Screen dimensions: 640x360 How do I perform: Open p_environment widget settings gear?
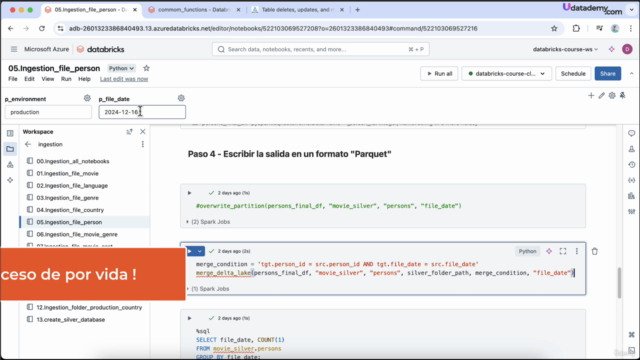pyautogui.click(x=87, y=98)
